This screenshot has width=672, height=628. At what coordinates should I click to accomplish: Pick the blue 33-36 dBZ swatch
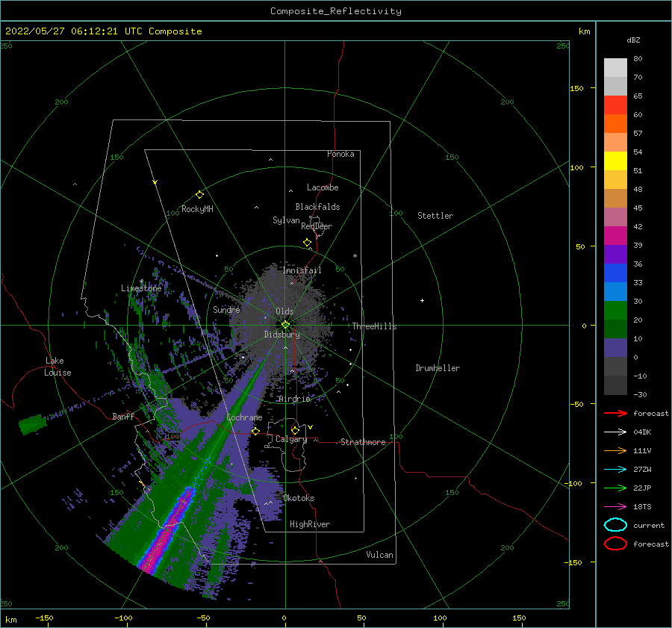[x=615, y=273]
